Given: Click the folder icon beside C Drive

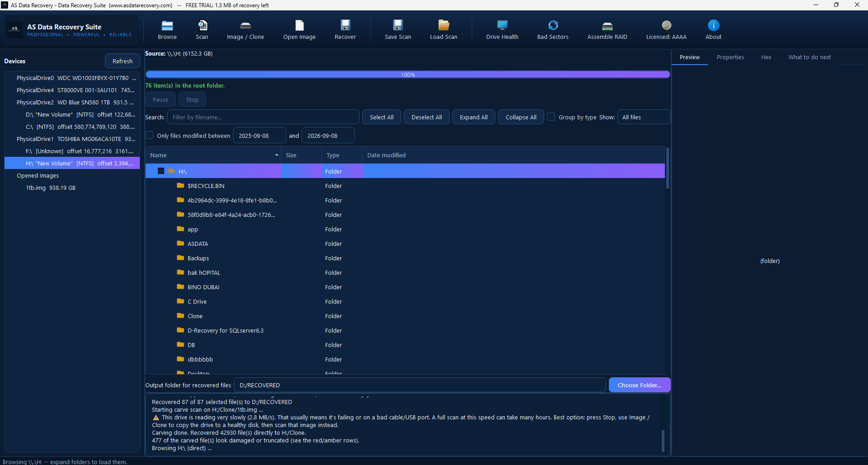Looking at the screenshot, I should (x=180, y=301).
